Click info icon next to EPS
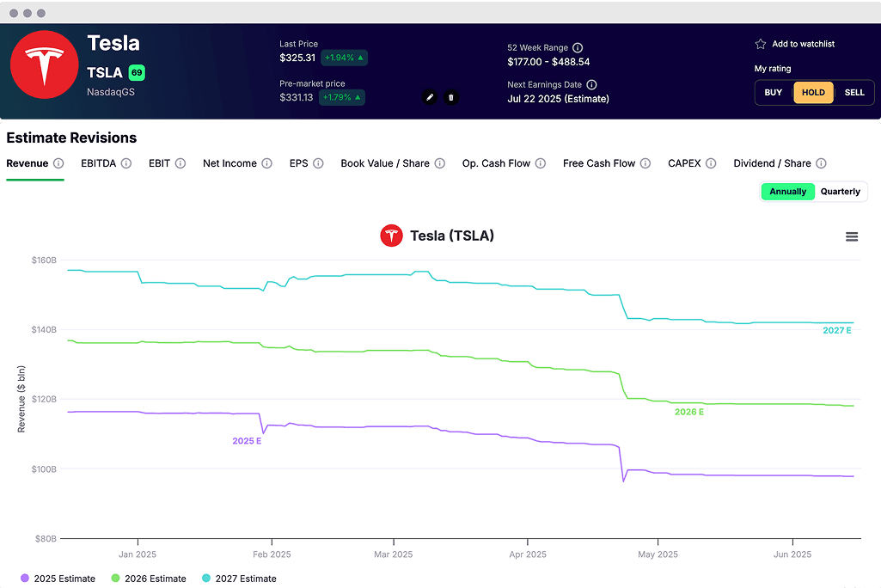The image size is (881, 588). [319, 163]
